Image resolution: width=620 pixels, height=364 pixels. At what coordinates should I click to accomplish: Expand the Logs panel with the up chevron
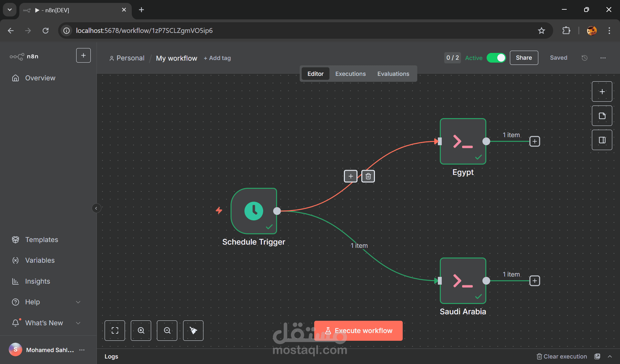pyautogui.click(x=610, y=356)
